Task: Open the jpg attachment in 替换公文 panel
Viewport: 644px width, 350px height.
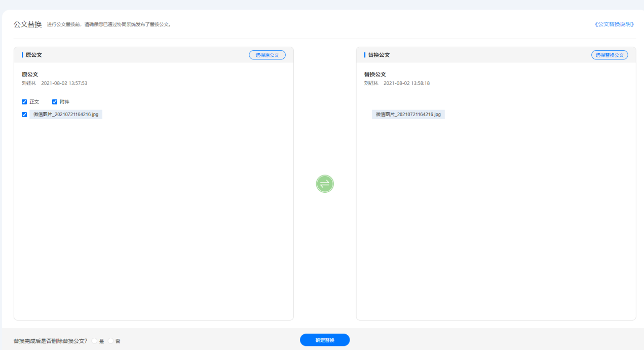Action: [408, 115]
